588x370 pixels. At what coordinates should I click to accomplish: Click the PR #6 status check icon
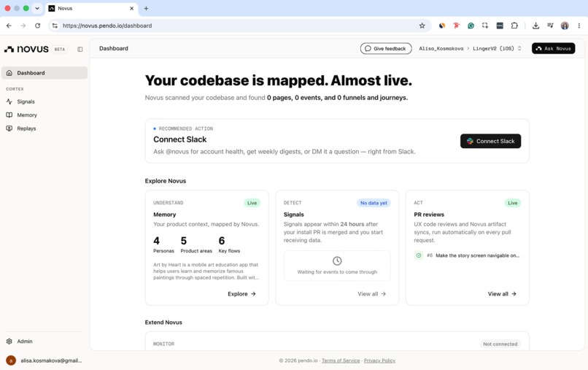419,255
